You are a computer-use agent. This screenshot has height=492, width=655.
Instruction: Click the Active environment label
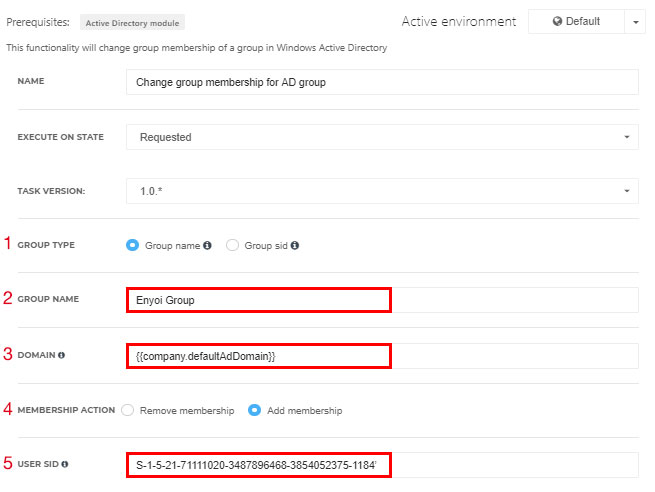click(x=459, y=22)
